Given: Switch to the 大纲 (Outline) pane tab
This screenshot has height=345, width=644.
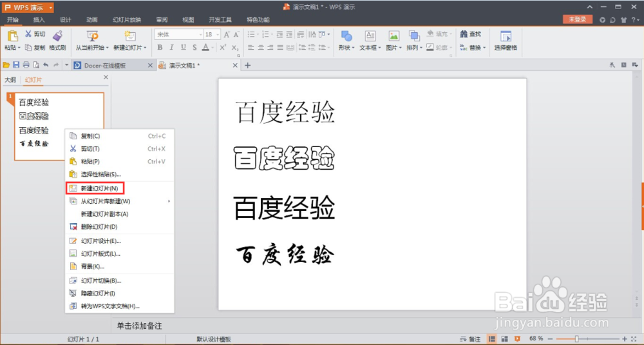Looking at the screenshot, I should [10, 80].
